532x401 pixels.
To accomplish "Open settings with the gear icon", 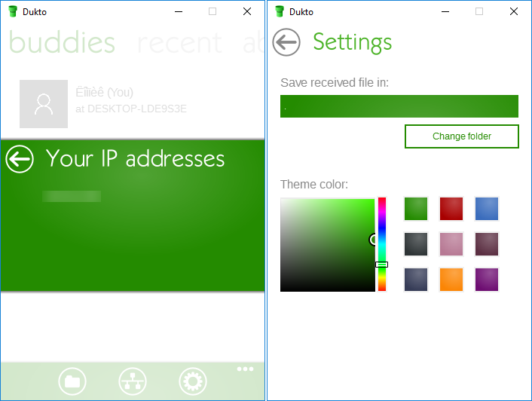I will pyautogui.click(x=192, y=382).
